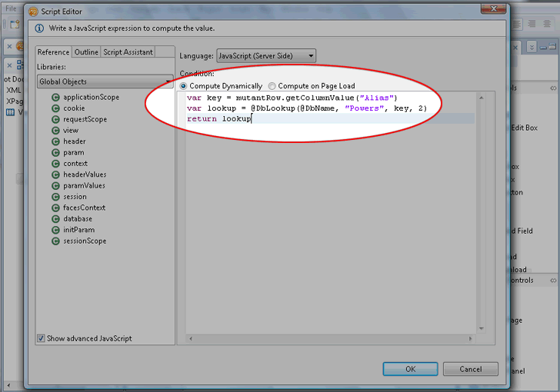
Task: Click the editor scroll up arrow
Action: point(482,98)
